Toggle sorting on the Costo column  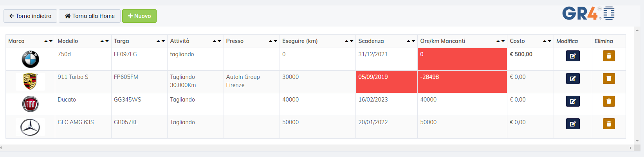547,41
